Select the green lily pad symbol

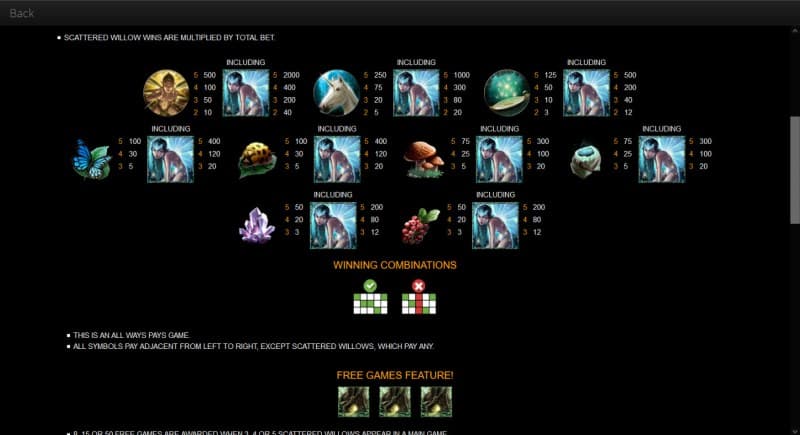pos(507,93)
